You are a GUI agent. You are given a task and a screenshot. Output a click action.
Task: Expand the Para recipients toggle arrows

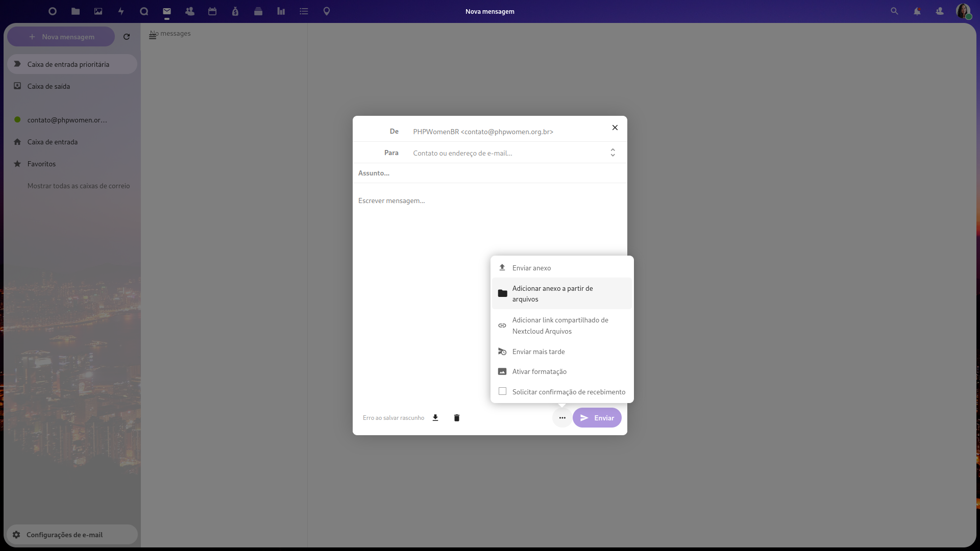(612, 153)
